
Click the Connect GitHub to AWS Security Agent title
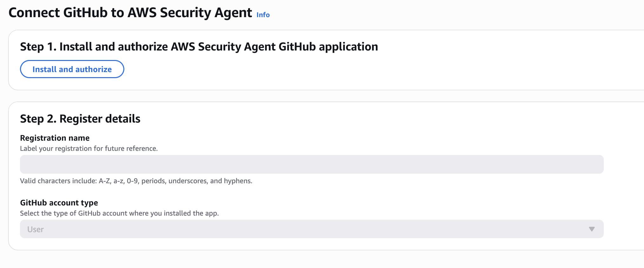click(130, 13)
